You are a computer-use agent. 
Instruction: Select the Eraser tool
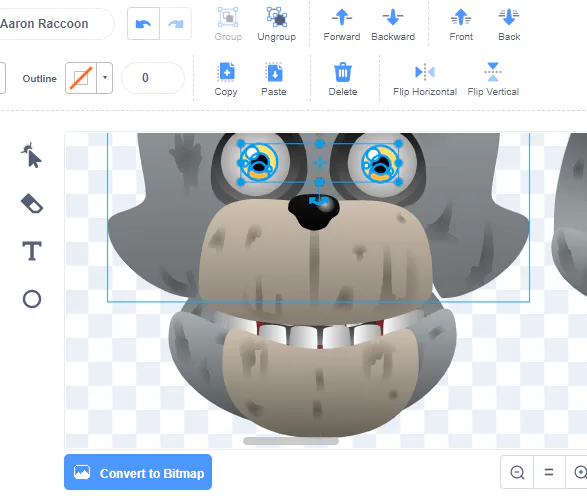(32, 204)
